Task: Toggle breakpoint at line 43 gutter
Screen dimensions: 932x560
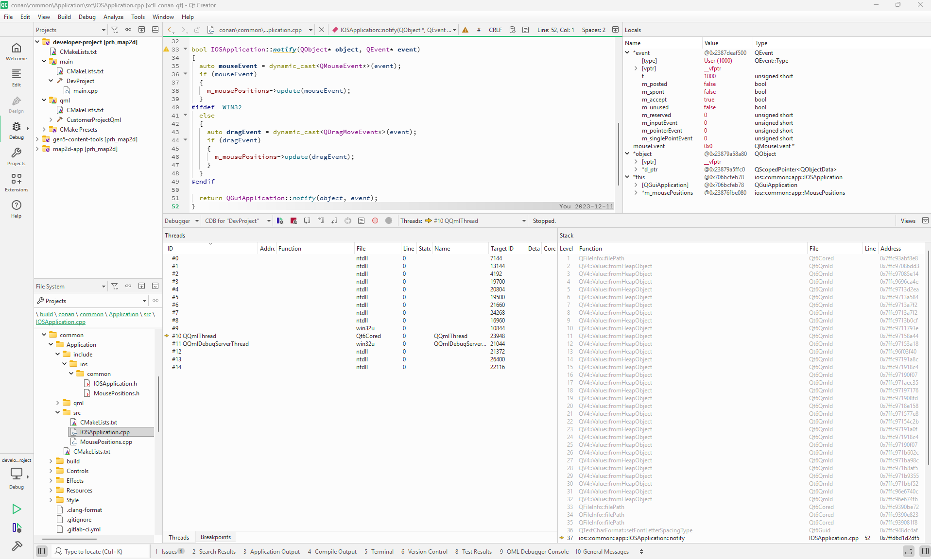Action: point(167,132)
